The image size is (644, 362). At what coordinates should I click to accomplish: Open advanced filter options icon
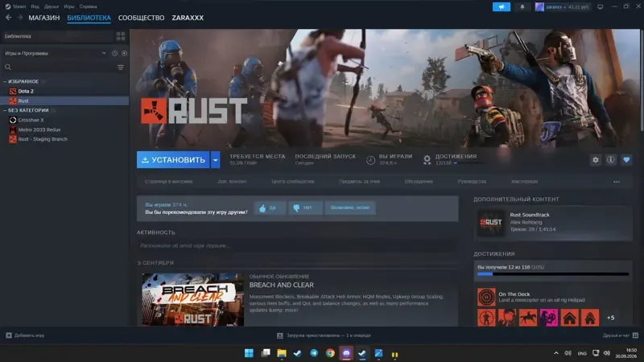120,67
